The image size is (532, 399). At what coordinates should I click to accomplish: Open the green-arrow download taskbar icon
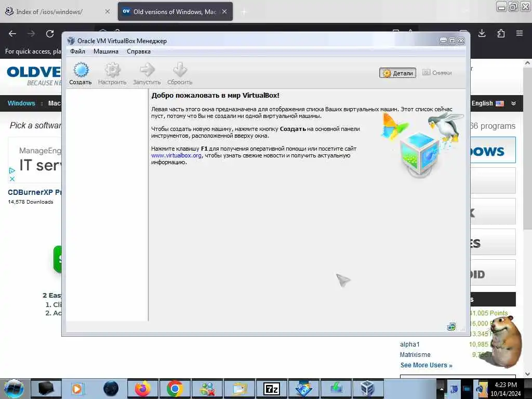[336, 389]
